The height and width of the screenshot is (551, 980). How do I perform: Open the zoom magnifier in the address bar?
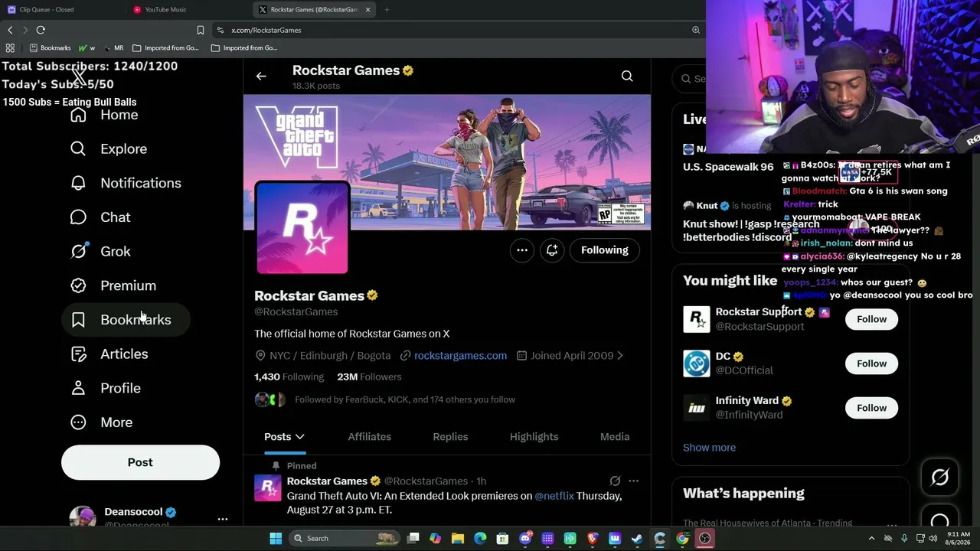[x=696, y=30]
